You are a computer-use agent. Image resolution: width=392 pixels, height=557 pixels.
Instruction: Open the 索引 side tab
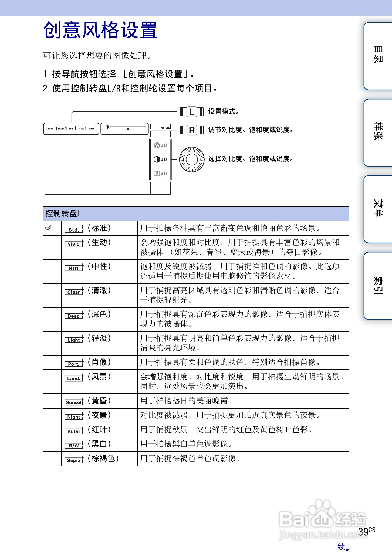pyautogui.click(x=378, y=286)
